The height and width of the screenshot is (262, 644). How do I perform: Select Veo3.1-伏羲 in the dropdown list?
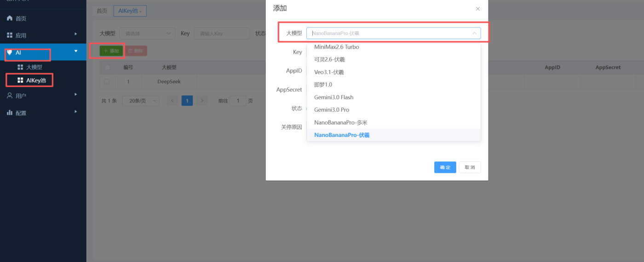(x=328, y=72)
